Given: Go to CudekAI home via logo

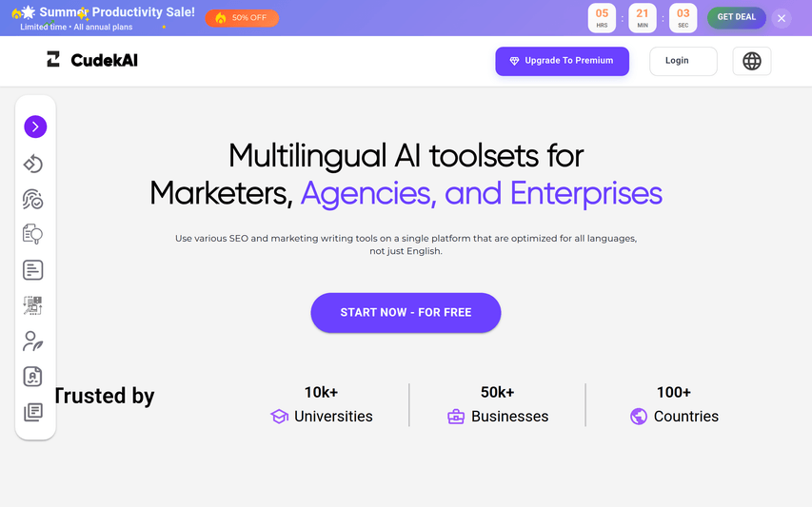Looking at the screenshot, I should click(x=92, y=60).
